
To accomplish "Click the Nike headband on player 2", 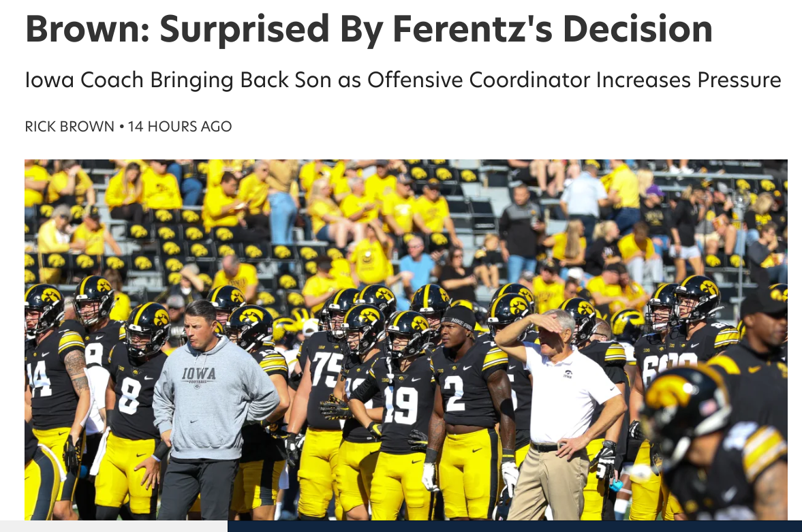I will tap(461, 319).
